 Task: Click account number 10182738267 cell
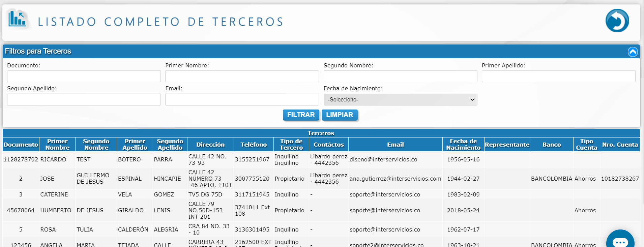click(620, 179)
